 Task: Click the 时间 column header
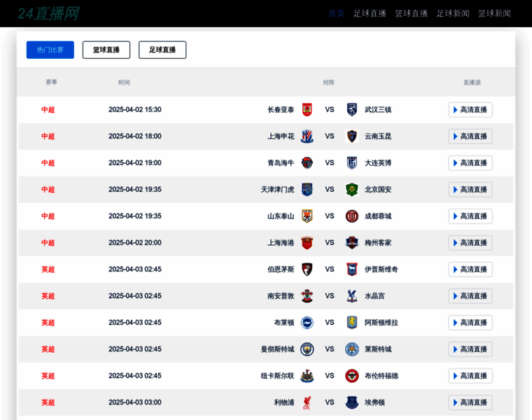pyautogui.click(x=124, y=83)
